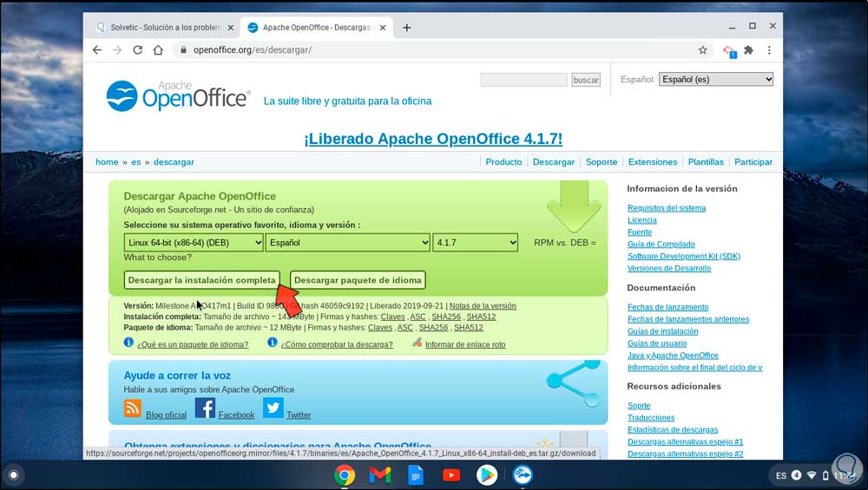
Task: Open the Licencia link
Action: 642,220
